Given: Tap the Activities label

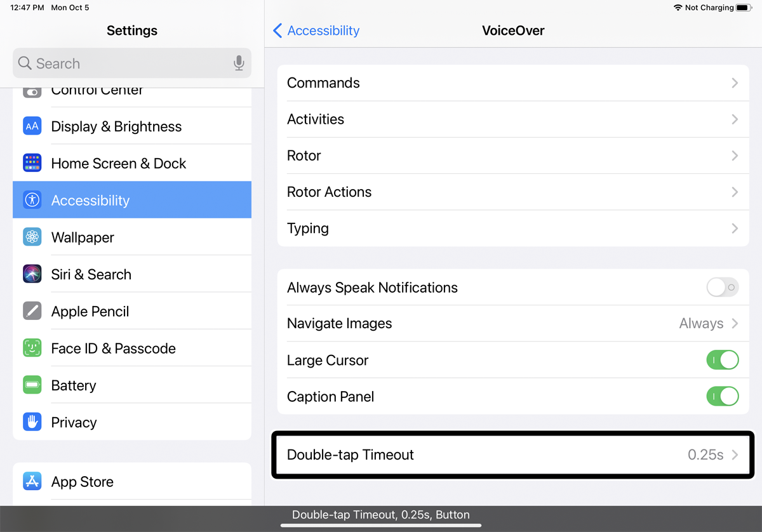Looking at the screenshot, I should coord(316,119).
